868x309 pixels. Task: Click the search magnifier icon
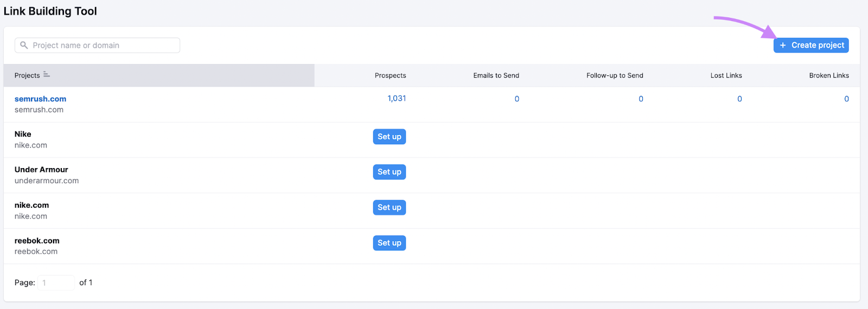24,46
